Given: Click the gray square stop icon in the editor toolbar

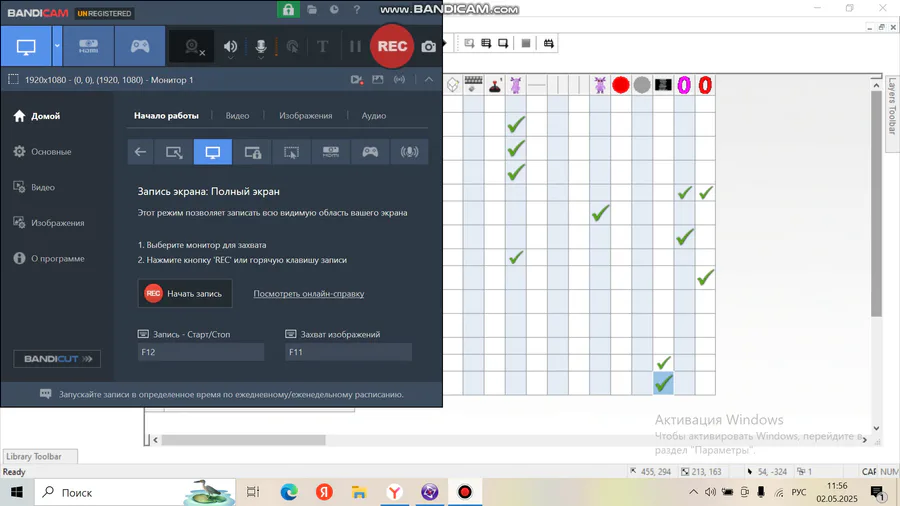Looking at the screenshot, I should [526, 44].
